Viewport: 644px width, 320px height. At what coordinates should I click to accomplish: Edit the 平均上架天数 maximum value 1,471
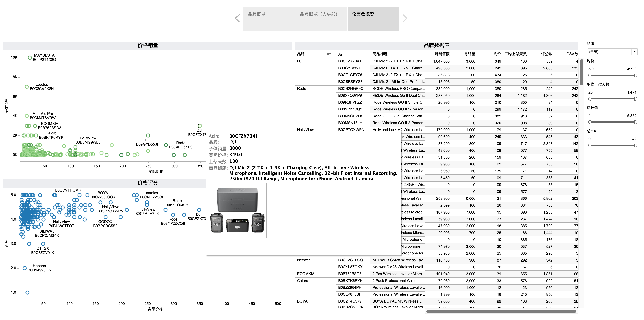coord(631,92)
